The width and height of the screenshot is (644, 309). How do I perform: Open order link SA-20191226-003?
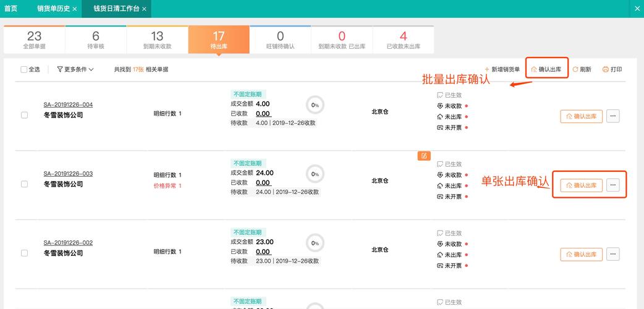tap(68, 174)
